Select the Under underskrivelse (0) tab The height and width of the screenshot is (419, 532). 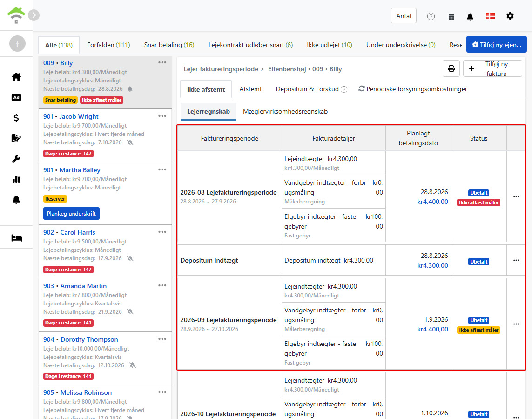click(x=401, y=45)
